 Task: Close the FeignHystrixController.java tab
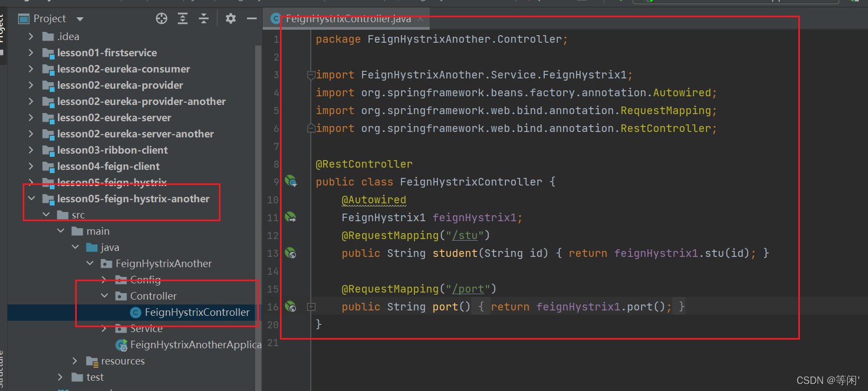(x=420, y=19)
